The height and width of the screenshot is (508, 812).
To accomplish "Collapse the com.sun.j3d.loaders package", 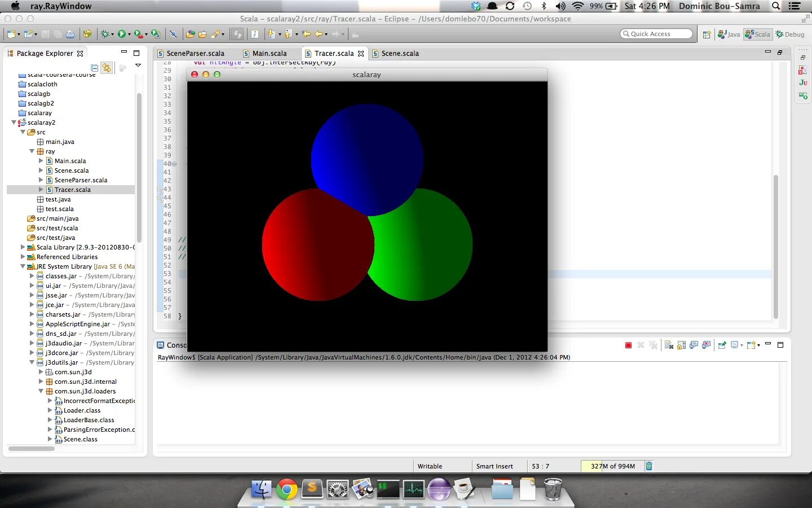I will (x=41, y=391).
